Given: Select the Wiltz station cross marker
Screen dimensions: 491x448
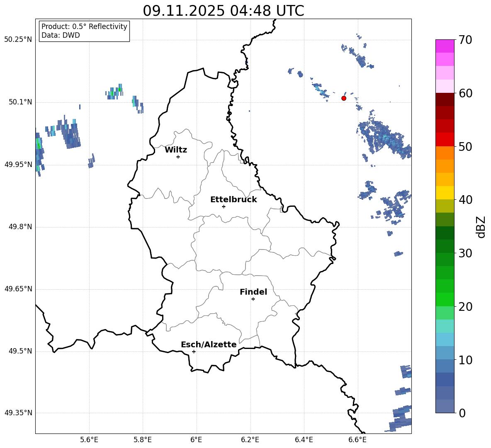Looking at the screenshot, I should (178, 157).
